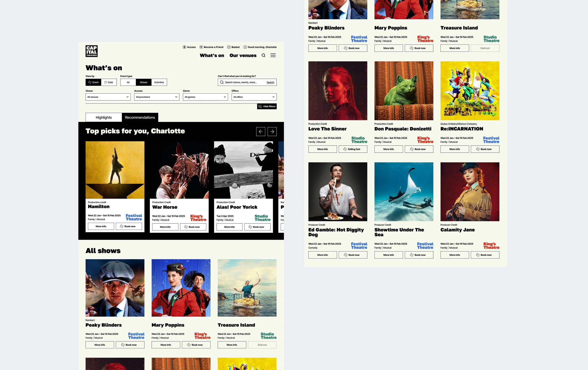This screenshot has height=370, width=588.
Task: Open the Basket
Action: tap(229, 47)
